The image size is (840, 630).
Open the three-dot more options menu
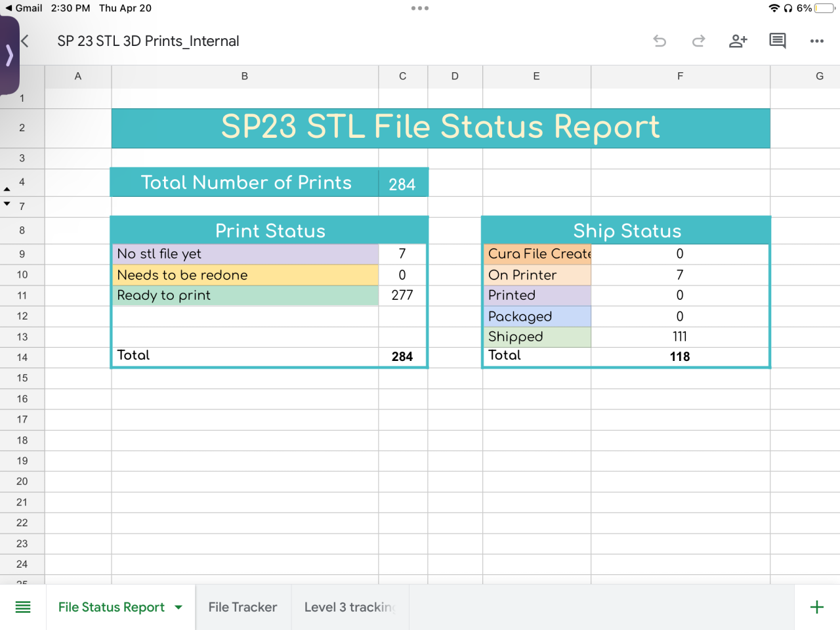click(x=817, y=41)
